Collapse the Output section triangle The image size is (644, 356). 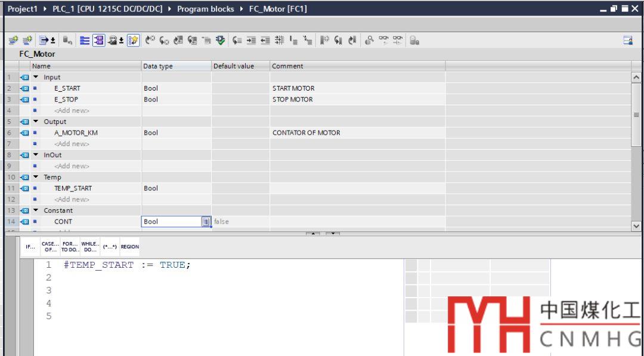(36, 121)
